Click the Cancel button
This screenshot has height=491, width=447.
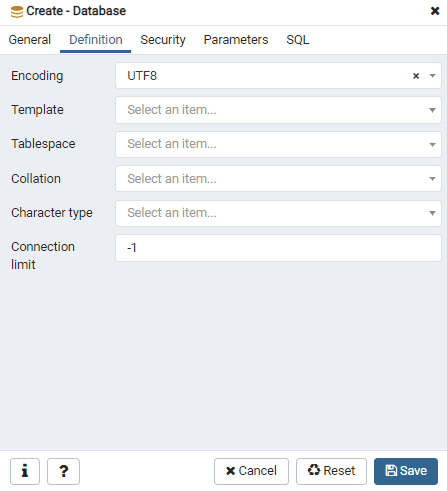pyautogui.click(x=251, y=471)
